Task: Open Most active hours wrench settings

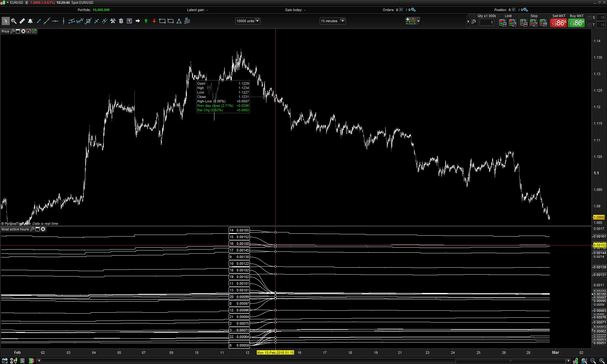Action: point(32,229)
